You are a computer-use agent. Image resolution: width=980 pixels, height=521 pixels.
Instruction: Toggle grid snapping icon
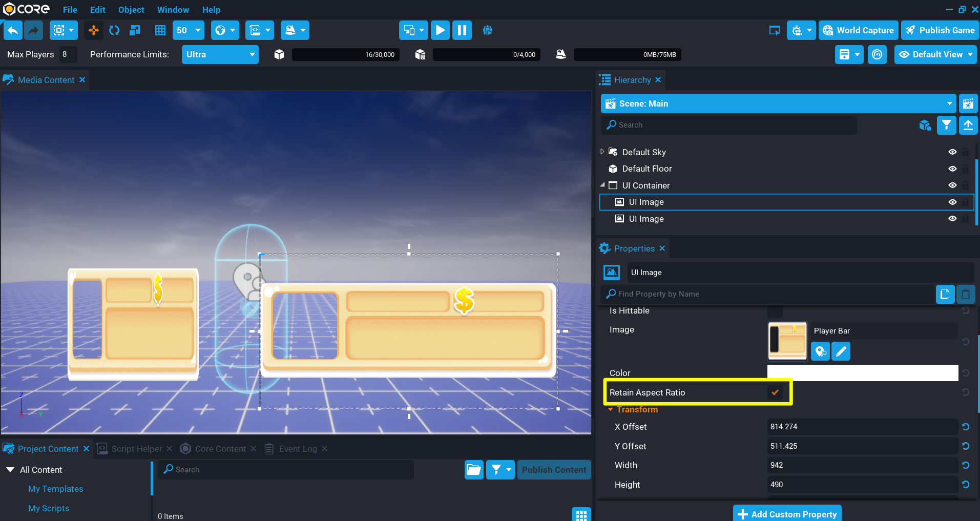tap(160, 30)
